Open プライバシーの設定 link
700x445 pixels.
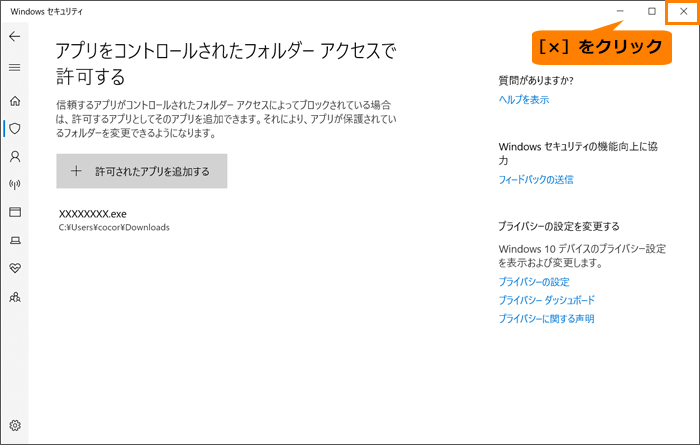pyautogui.click(x=534, y=282)
